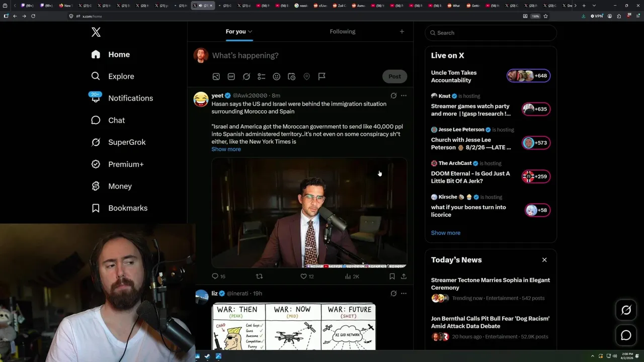Image resolution: width=644 pixels, height=362 pixels.
Task: Open more options on liz's post
Action: click(x=404, y=294)
